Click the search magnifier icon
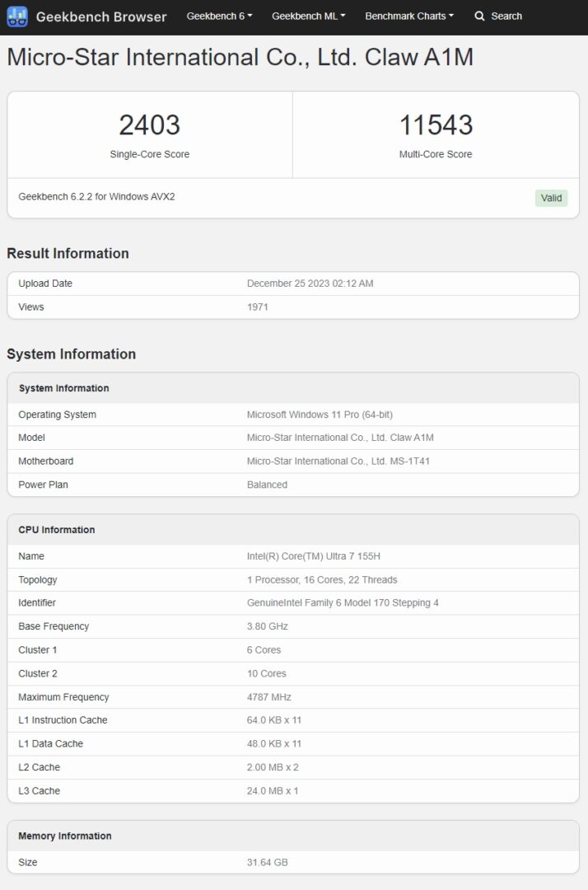This screenshot has width=588, height=890. point(479,16)
